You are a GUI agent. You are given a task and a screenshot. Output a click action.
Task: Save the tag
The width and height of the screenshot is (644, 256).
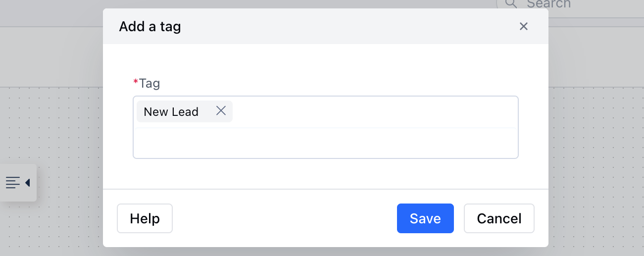425,218
